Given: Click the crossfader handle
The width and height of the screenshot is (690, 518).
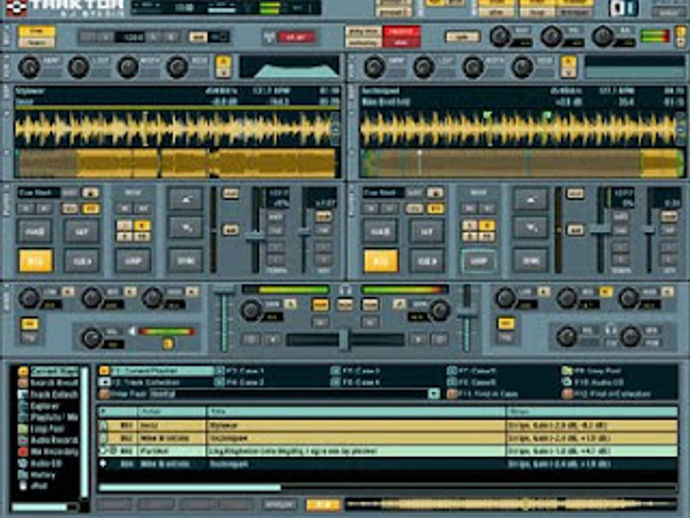Looking at the screenshot, I should coord(344,340).
